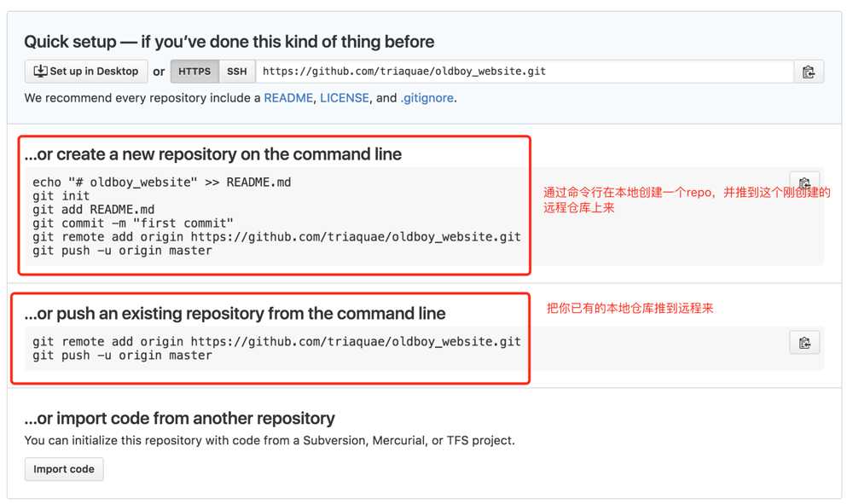Screen dimensions: 853x504
Task: Click the Set up in Desktop button
Action: [x=86, y=72]
